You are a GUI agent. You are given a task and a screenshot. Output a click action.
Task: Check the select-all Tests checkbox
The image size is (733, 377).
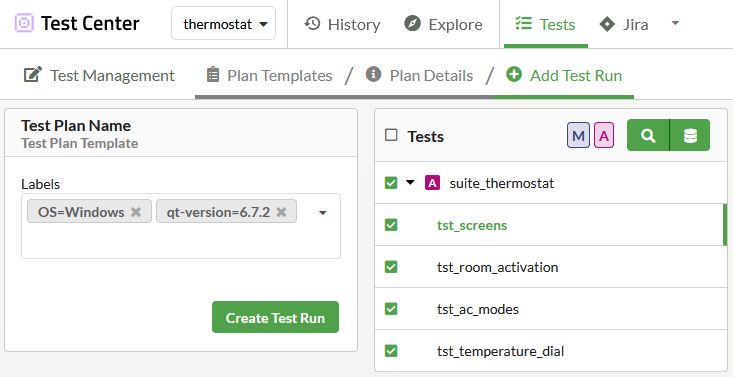point(391,136)
